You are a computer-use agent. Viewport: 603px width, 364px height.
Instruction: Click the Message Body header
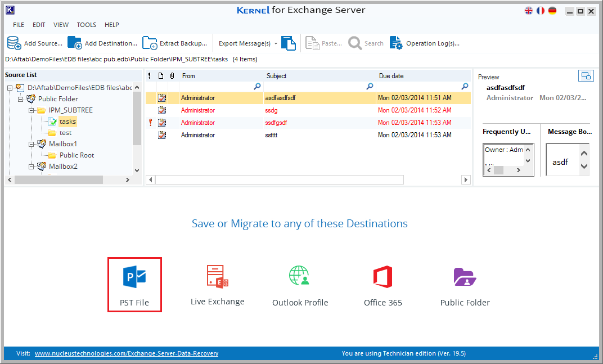(x=570, y=132)
